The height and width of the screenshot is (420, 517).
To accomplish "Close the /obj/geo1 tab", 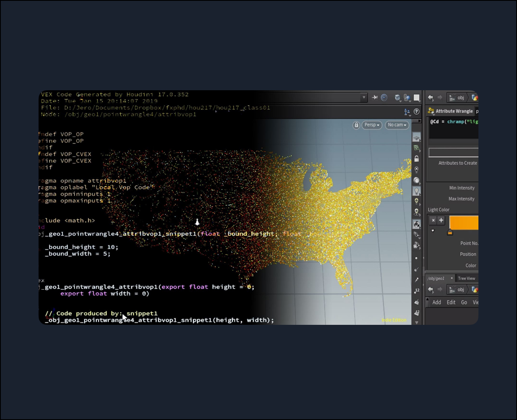I will 451,278.
